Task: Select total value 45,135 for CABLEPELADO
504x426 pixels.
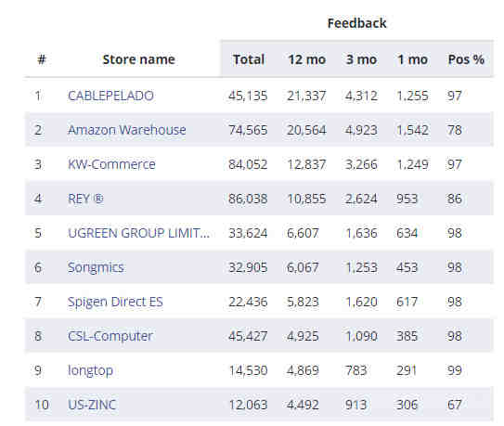Action: click(x=248, y=96)
